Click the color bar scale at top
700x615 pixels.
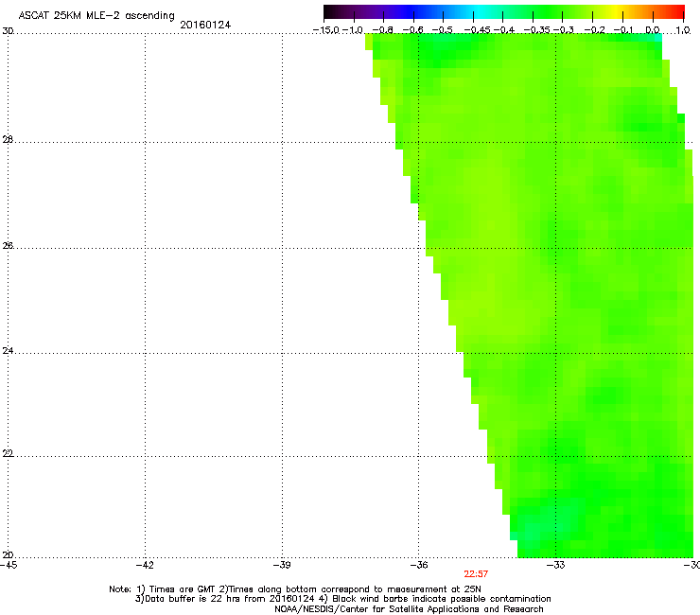click(x=504, y=12)
